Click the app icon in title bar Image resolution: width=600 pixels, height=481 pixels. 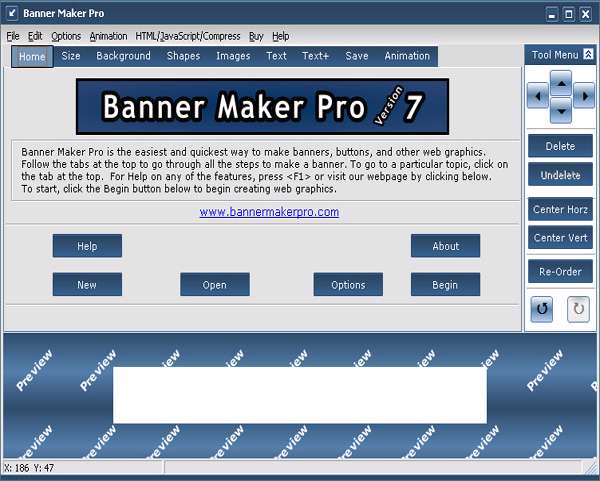click(x=12, y=13)
